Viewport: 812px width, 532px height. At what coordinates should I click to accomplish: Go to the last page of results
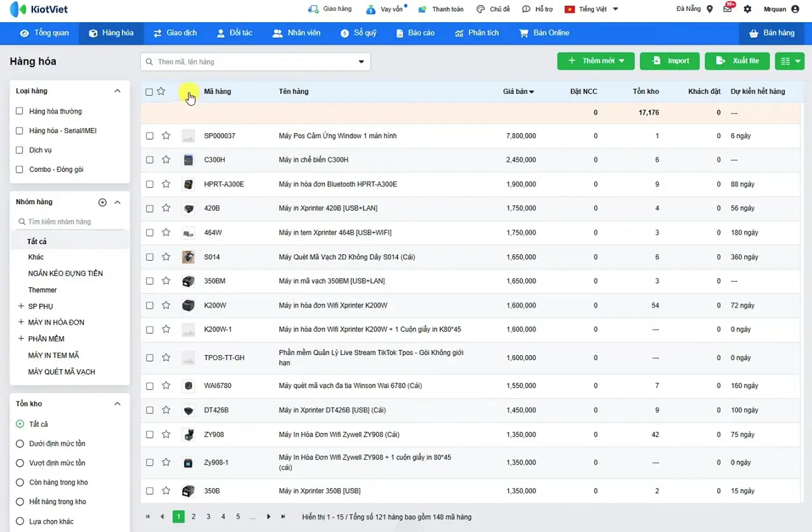pyautogui.click(x=284, y=517)
